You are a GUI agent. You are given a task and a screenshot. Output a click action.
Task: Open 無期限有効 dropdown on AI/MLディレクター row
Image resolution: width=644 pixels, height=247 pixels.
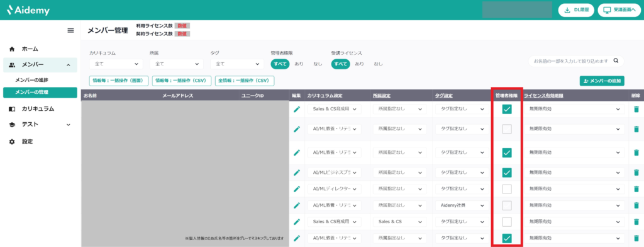tap(574, 189)
